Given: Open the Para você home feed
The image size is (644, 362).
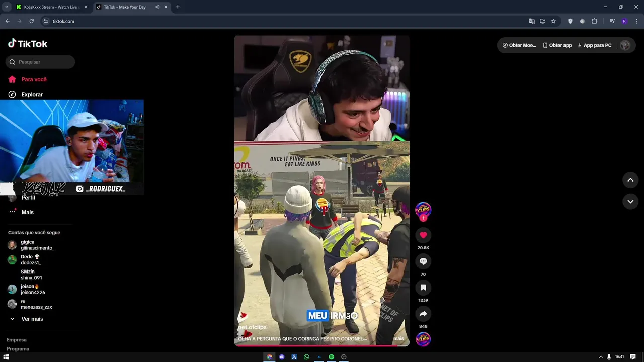Looking at the screenshot, I should (x=28, y=79).
